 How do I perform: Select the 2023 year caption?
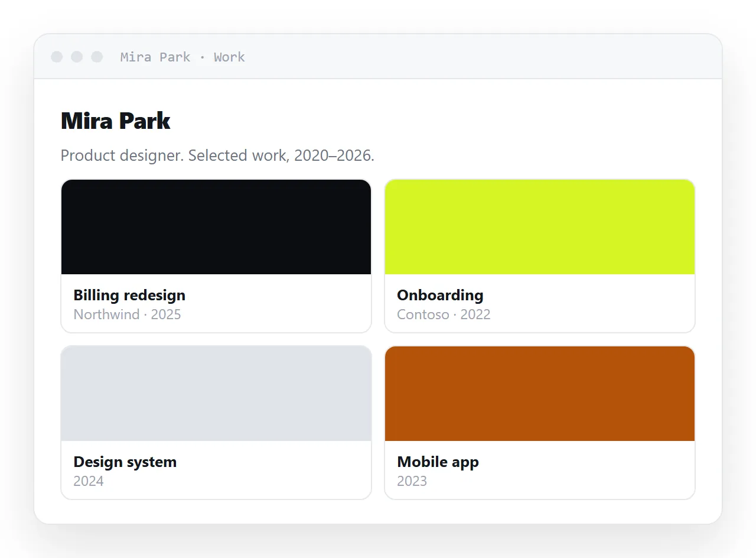click(412, 481)
